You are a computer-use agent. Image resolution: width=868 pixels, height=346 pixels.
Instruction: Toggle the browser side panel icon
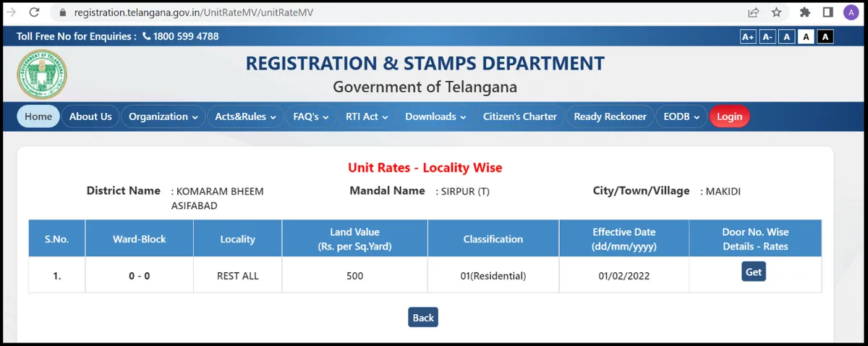click(x=828, y=12)
